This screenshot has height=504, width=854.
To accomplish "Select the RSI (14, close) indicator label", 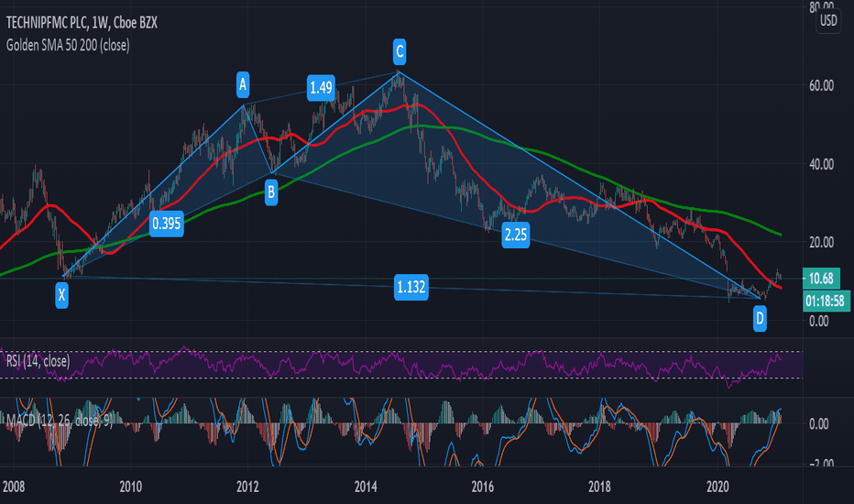I will (38, 361).
